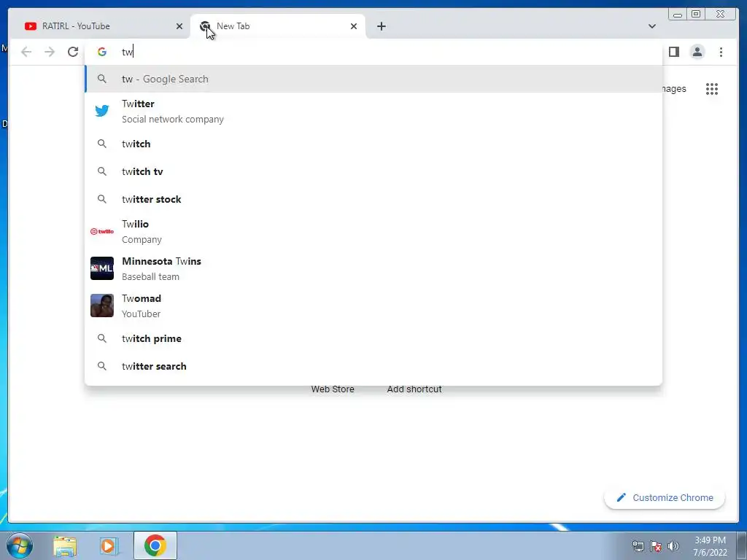Click the browser forward arrow
This screenshot has width=747, height=560.
point(50,52)
